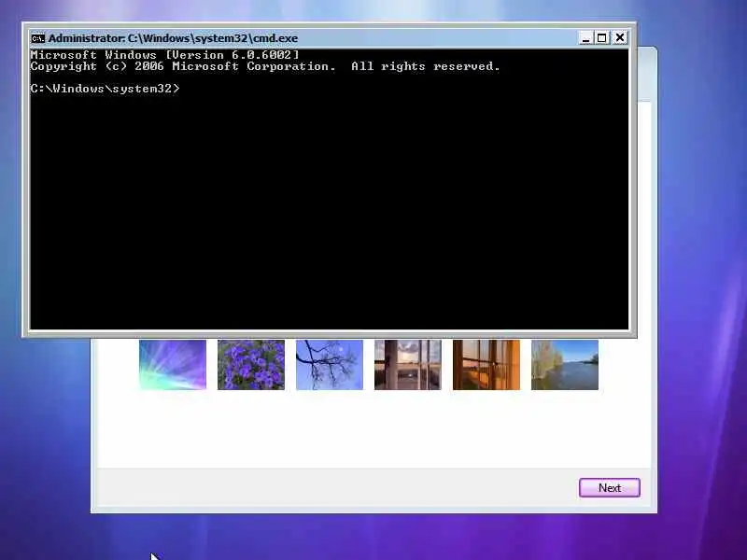
Task: Select the lake and trees wallpaper thumbnail
Action: click(x=565, y=365)
